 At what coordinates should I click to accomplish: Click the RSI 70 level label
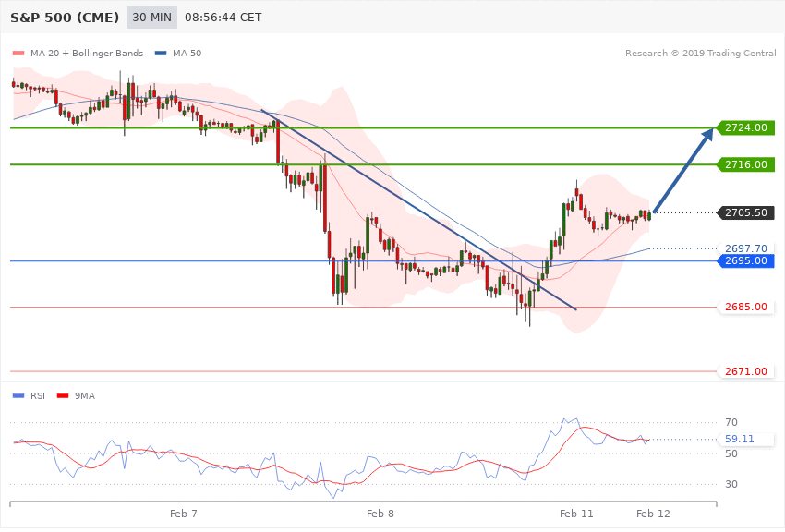(731, 422)
